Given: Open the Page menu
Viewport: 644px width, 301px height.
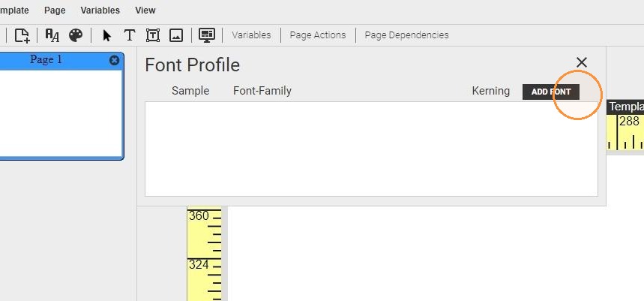Looking at the screenshot, I should click(x=55, y=11).
